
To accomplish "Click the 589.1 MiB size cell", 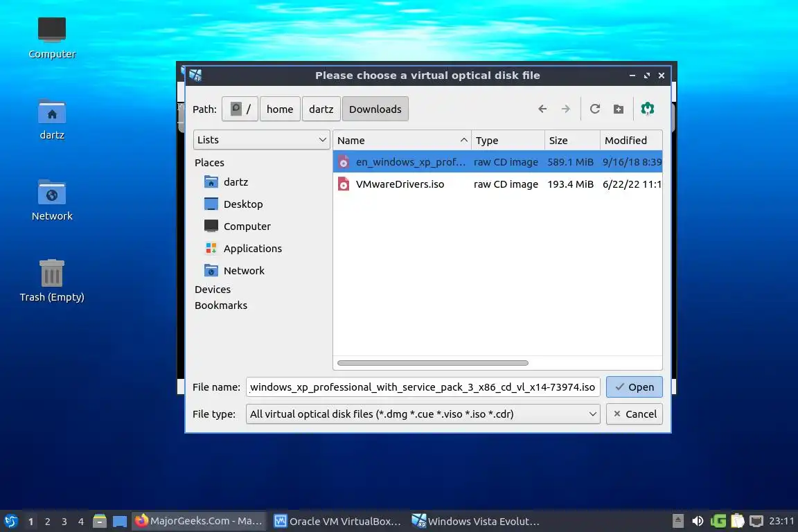I will coord(570,162).
